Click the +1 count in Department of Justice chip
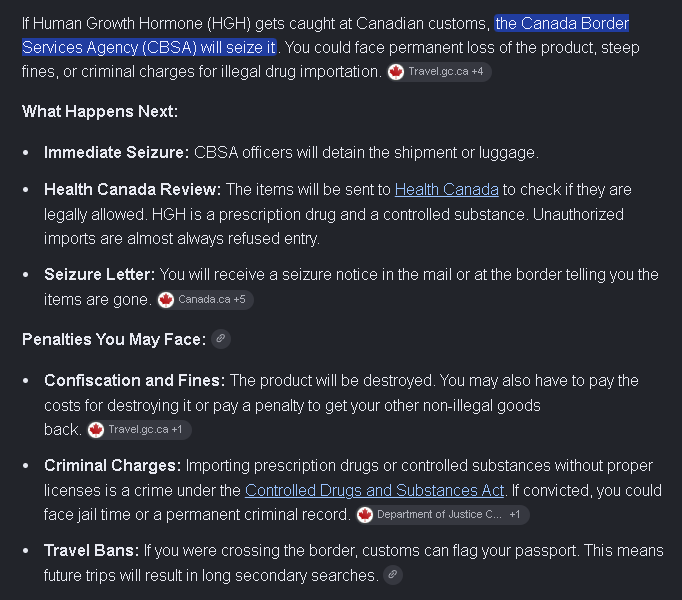 pyautogui.click(x=515, y=515)
